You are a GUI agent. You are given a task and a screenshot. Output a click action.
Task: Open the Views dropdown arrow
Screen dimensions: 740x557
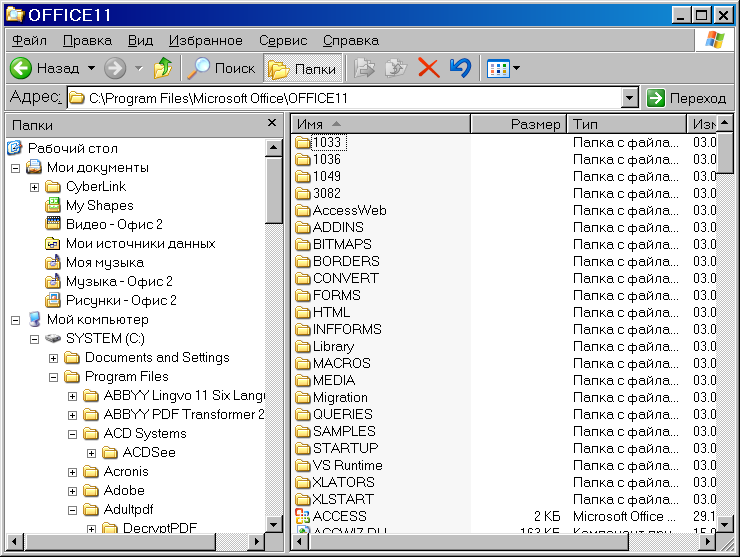pos(516,69)
